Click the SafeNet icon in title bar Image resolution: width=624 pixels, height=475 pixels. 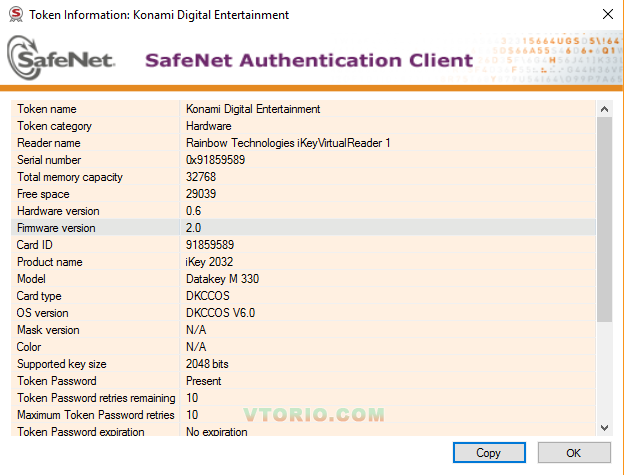tap(13, 15)
